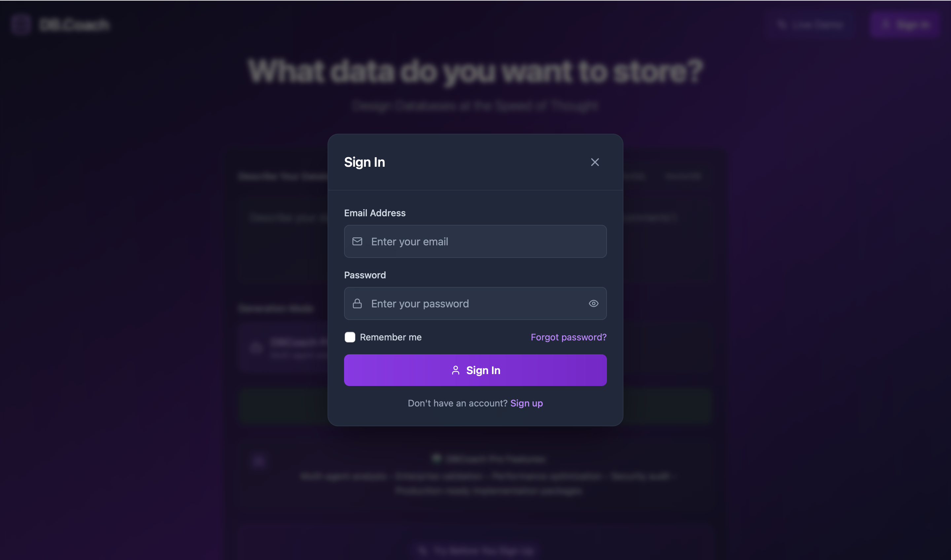Check the Remember me checkbox
The height and width of the screenshot is (560, 951).
(350, 337)
